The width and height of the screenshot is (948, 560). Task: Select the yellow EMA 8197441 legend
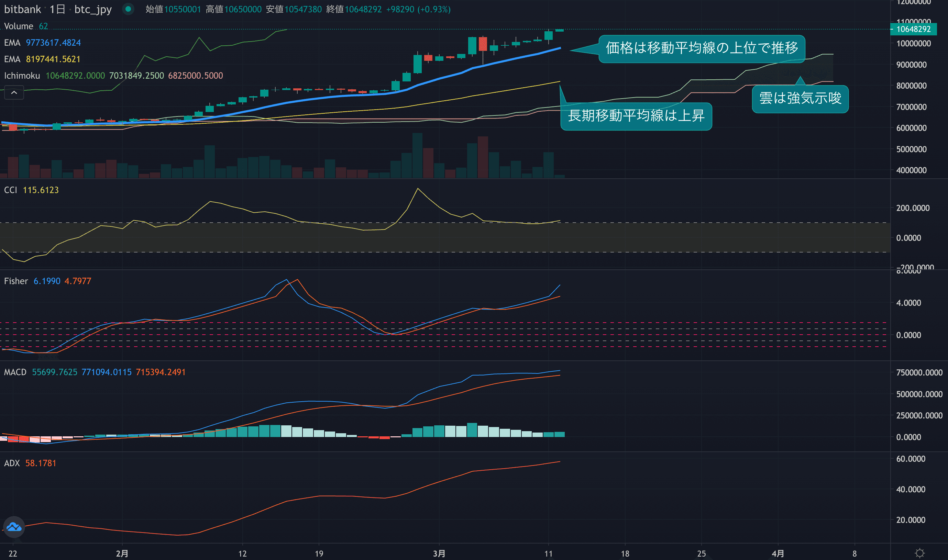click(42, 59)
